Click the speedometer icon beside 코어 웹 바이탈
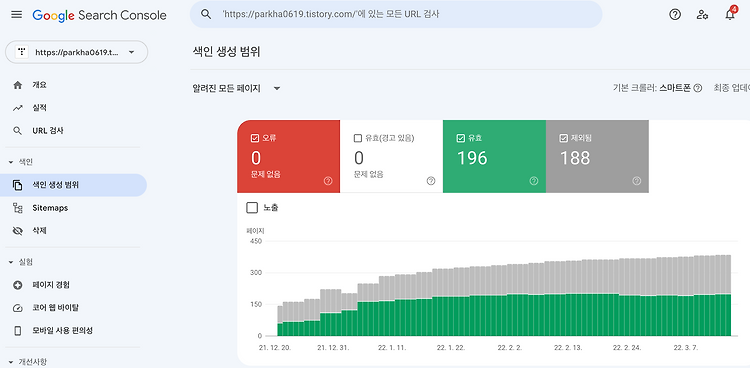The height and width of the screenshot is (368, 750). [x=18, y=308]
